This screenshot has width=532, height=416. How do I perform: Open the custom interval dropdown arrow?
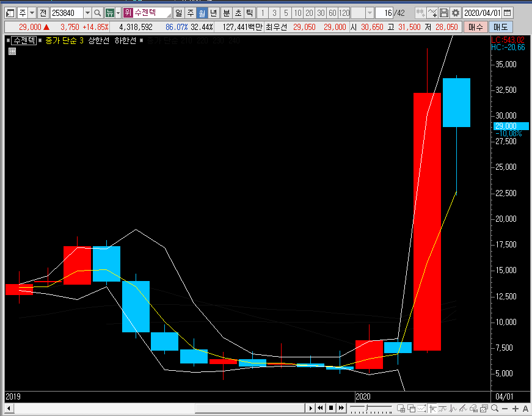[370, 13]
